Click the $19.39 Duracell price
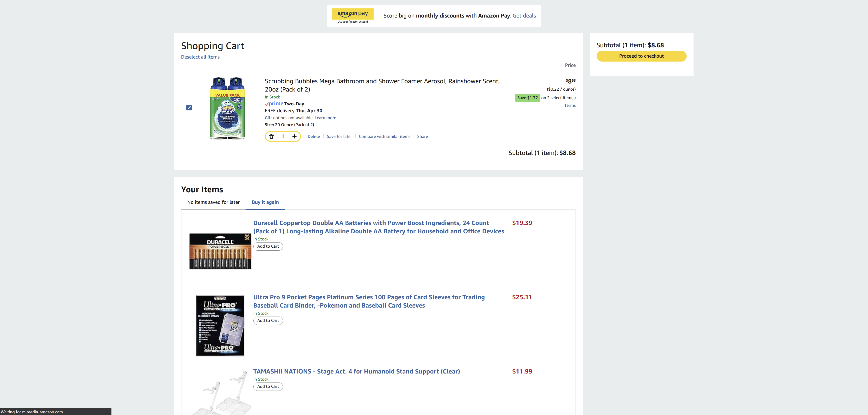Screen dimensions: 868x415 (x=522, y=223)
